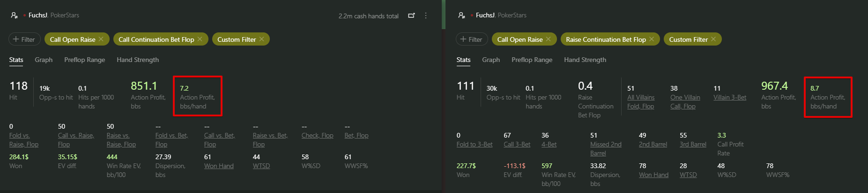Remove left panel Call Open Raise filter
The height and width of the screenshot is (193, 868).
101,39
